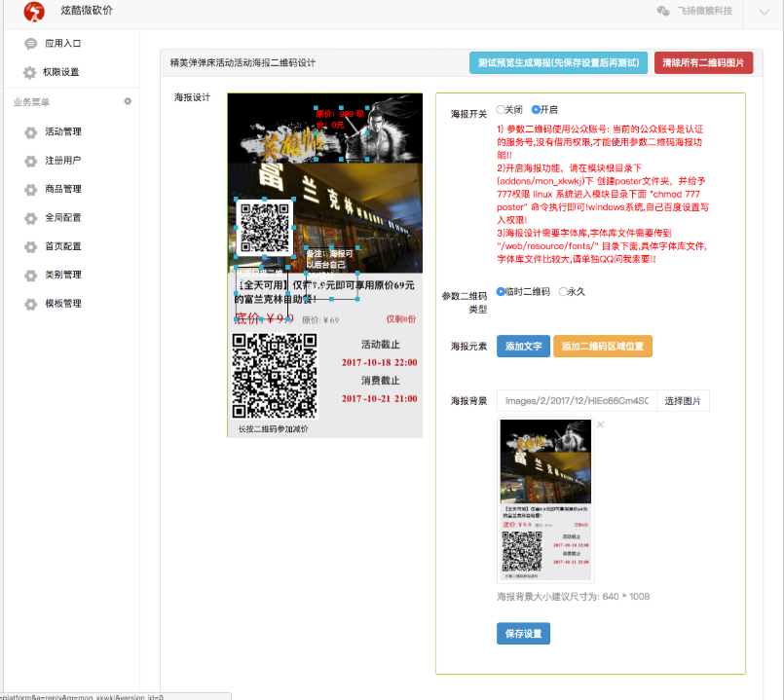Click the gear icon for 商品管理
The height and width of the screenshot is (700, 784).
pos(31,190)
